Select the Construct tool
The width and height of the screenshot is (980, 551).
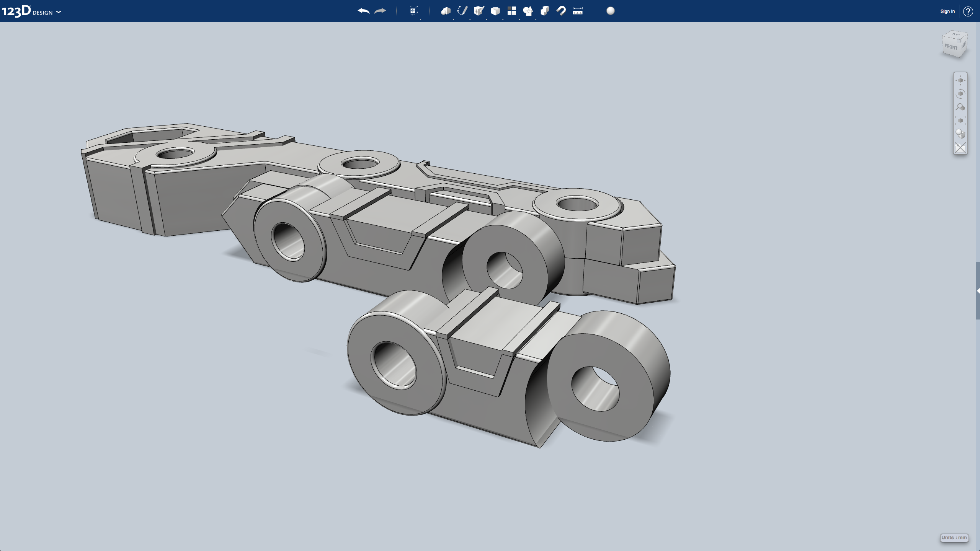(x=479, y=11)
